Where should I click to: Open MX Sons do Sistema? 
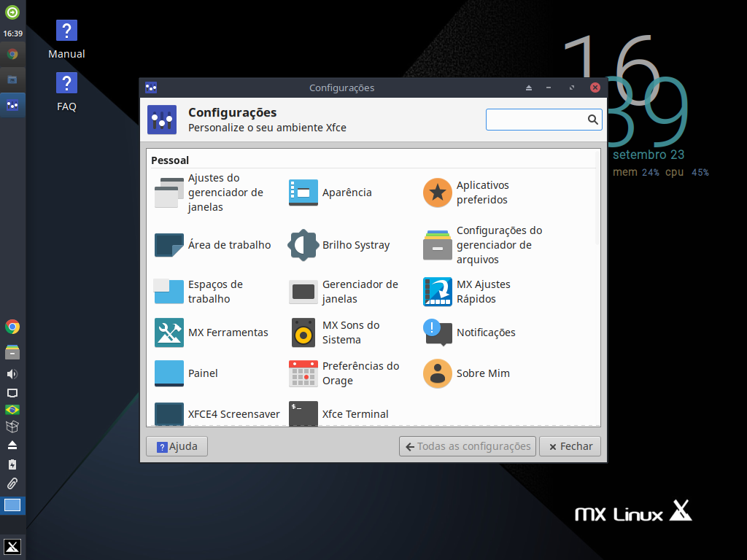point(336,332)
